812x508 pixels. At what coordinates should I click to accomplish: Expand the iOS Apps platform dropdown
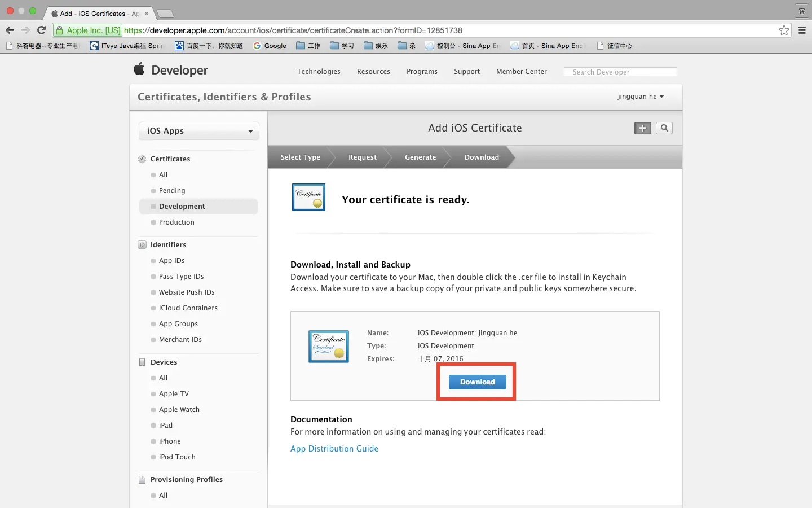coord(199,131)
